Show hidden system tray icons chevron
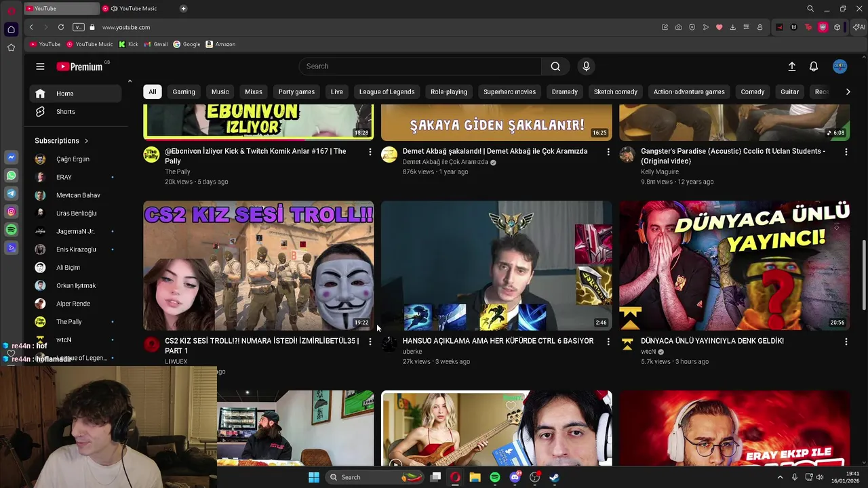Screen dimensions: 868x488 tap(780, 477)
